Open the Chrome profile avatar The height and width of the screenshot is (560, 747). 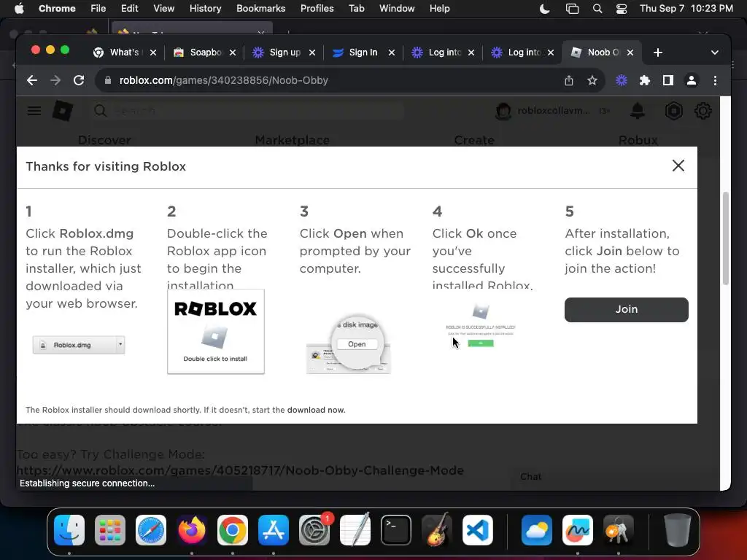[692, 80]
